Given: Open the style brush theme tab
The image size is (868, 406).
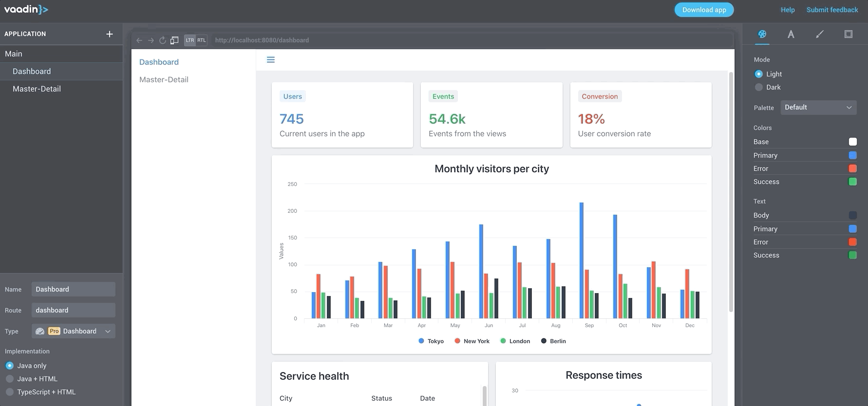Looking at the screenshot, I should (820, 34).
